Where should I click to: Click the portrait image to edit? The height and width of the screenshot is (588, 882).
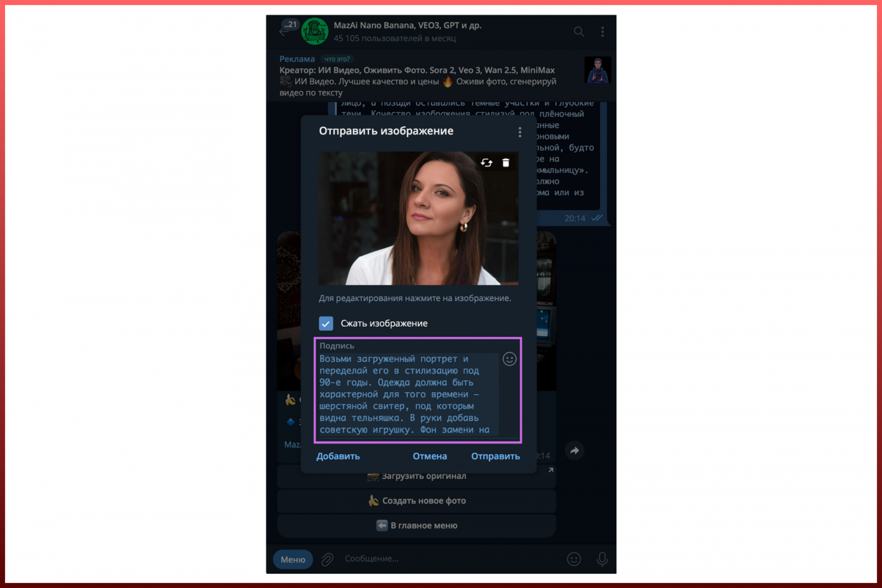[x=418, y=218]
